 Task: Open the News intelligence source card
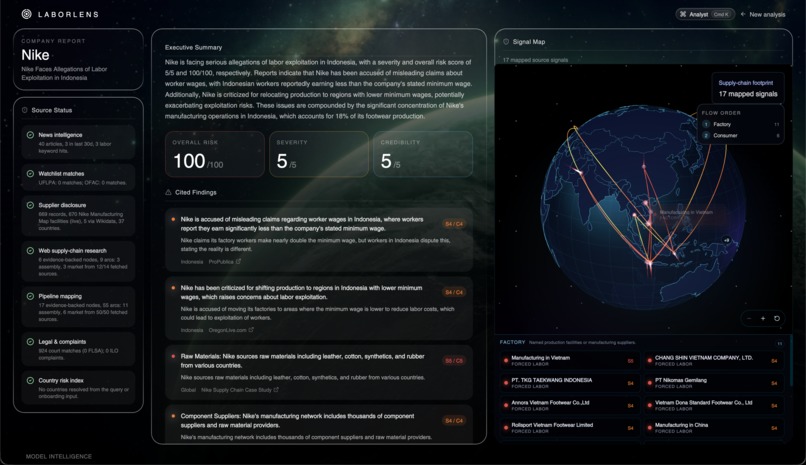78,142
